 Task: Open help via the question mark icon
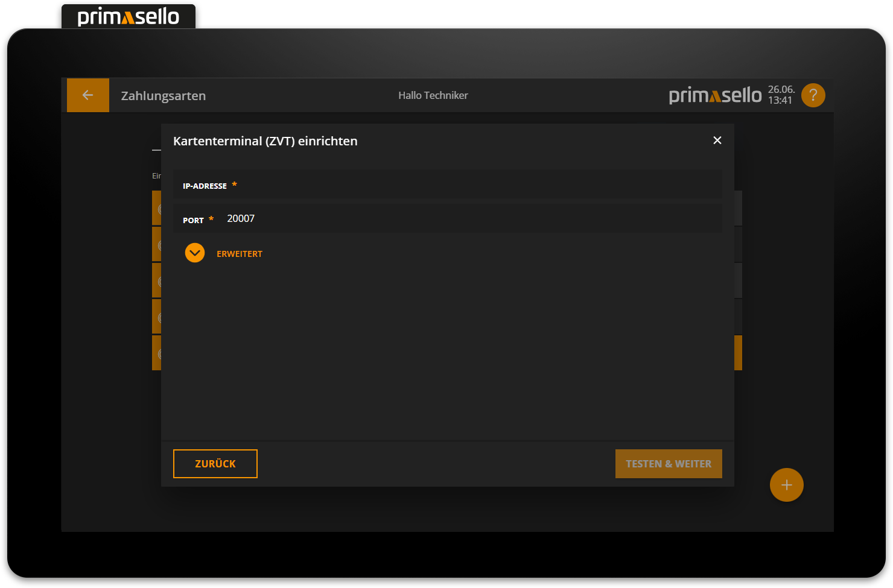tap(813, 95)
